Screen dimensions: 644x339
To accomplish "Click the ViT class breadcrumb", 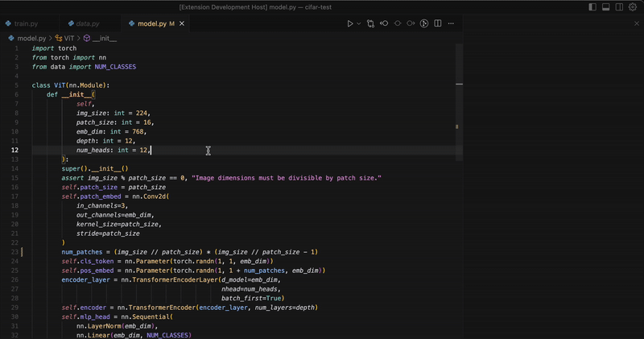I will click(x=69, y=38).
